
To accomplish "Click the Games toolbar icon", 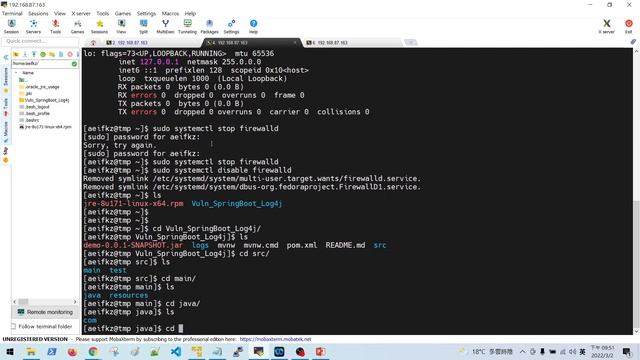I will (x=77, y=27).
